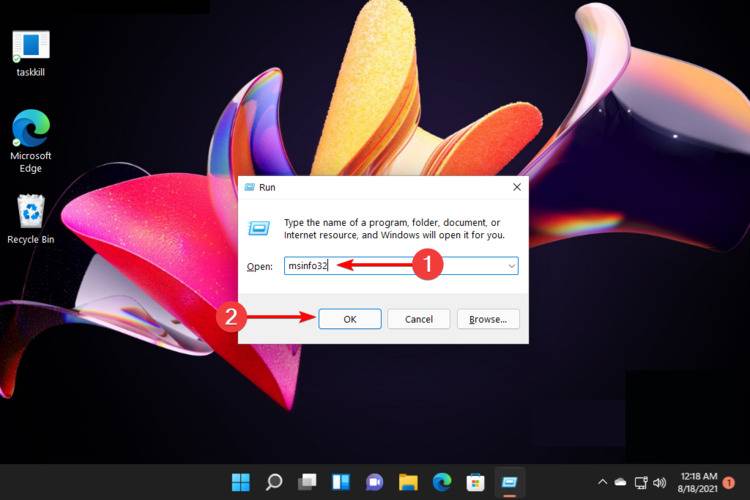The image size is (750, 500).
Task: Select the Run app taskbar icon
Action: pyautogui.click(x=507, y=482)
